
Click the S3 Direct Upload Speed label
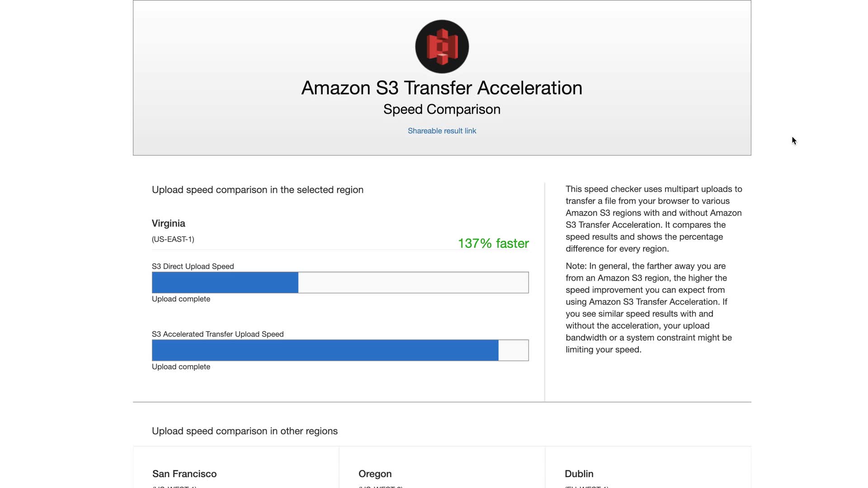coord(193,267)
